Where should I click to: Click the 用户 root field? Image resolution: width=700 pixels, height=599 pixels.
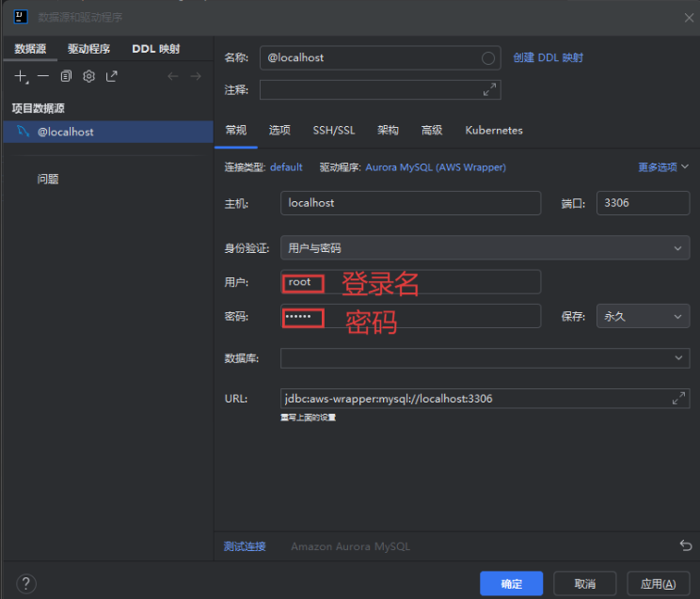click(x=411, y=282)
